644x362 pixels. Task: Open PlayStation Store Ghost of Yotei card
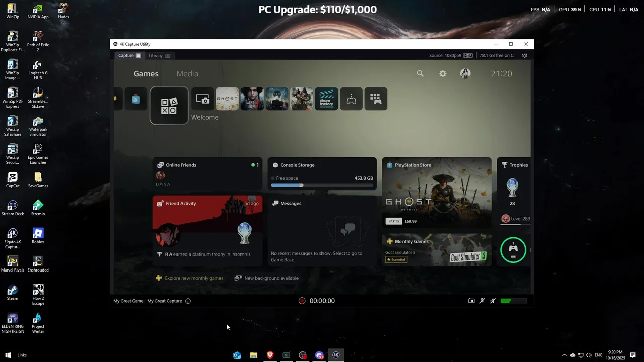pos(437,193)
